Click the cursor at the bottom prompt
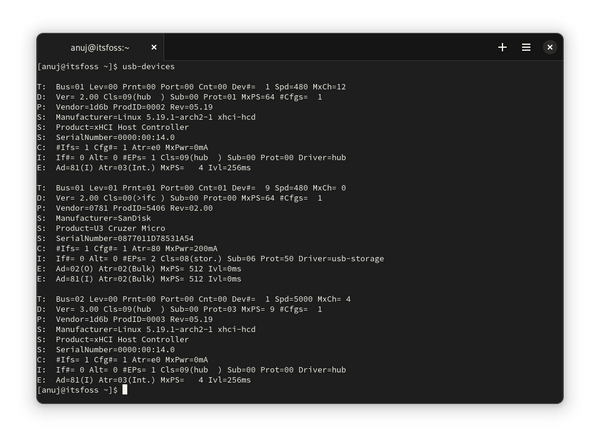Image resolution: width=600 pixels, height=444 pixels. [x=125, y=390]
